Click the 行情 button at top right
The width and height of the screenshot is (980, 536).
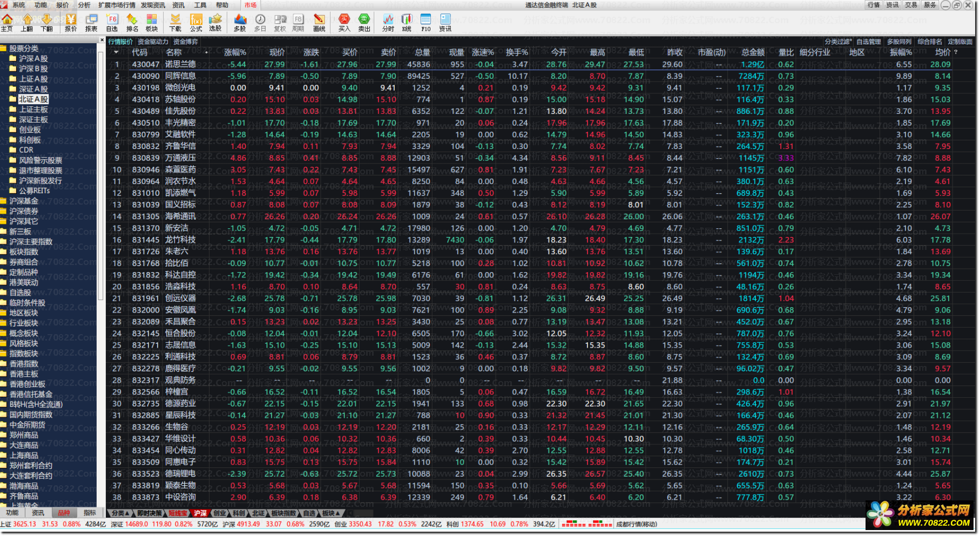pos(874,5)
